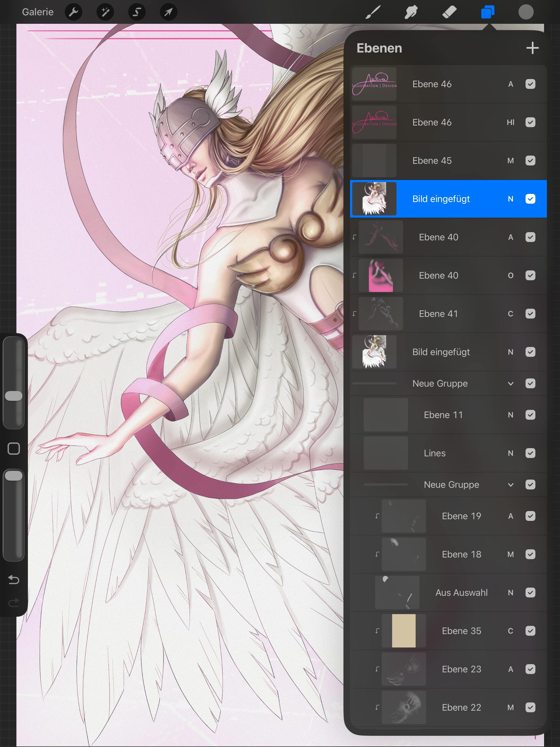The width and height of the screenshot is (560, 747).
Task: Select the Smudge tool
Action: (x=411, y=12)
